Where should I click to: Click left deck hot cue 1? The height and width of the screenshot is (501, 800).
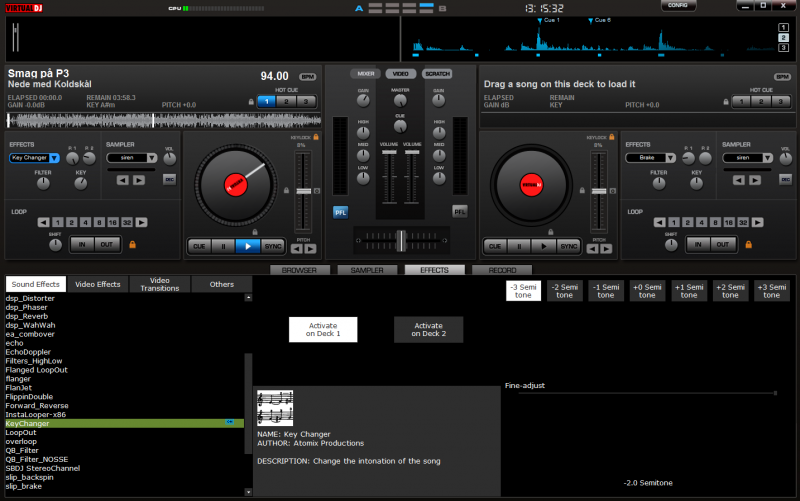(266, 102)
